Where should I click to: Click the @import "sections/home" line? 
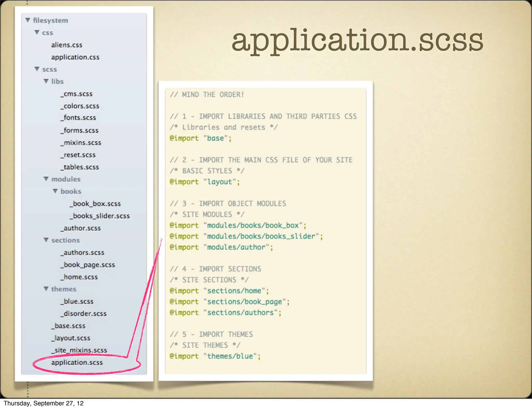[219, 291]
